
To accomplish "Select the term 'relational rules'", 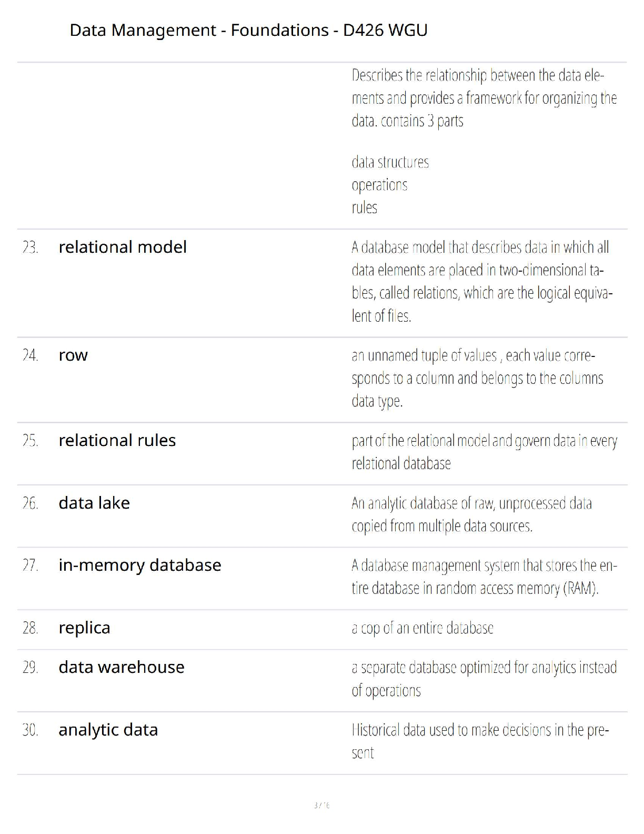I will pos(117,440).
